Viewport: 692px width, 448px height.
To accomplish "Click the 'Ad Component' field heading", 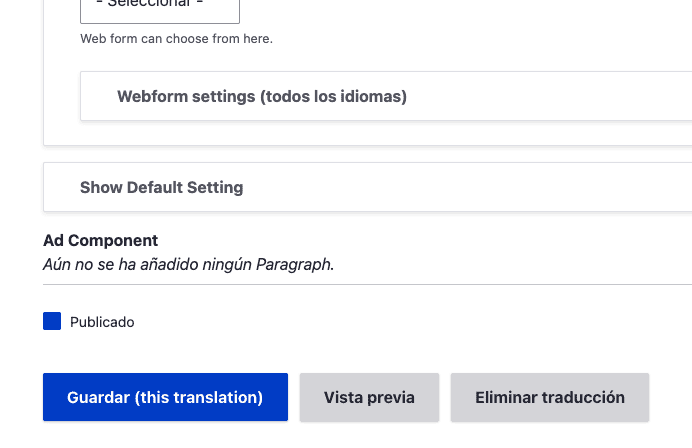I will click(x=100, y=241).
